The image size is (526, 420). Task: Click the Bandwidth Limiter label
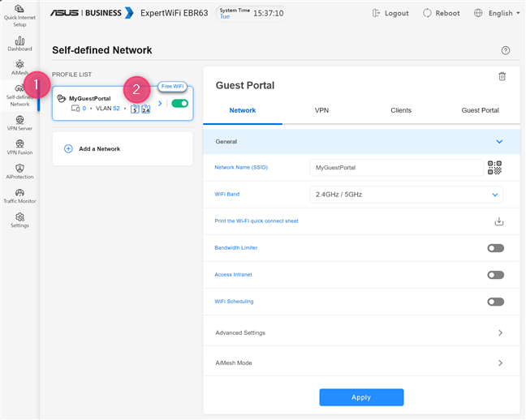pyautogui.click(x=236, y=248)
